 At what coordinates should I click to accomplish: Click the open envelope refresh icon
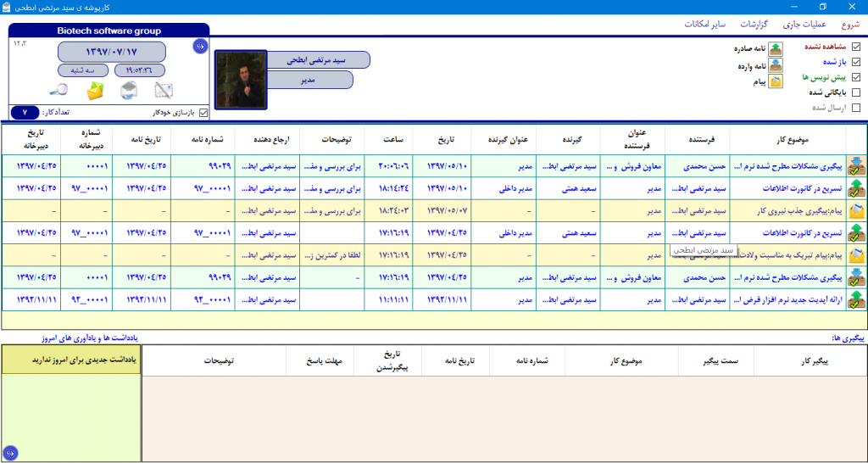pyautogui.click(x=128, y=90)
